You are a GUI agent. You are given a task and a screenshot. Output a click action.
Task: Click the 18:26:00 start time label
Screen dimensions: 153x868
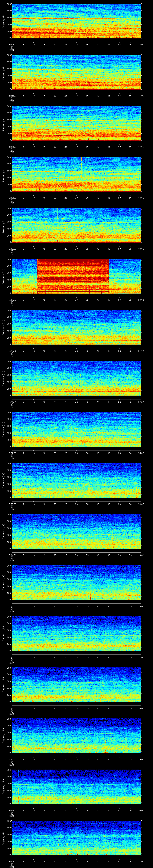[12, 657]
